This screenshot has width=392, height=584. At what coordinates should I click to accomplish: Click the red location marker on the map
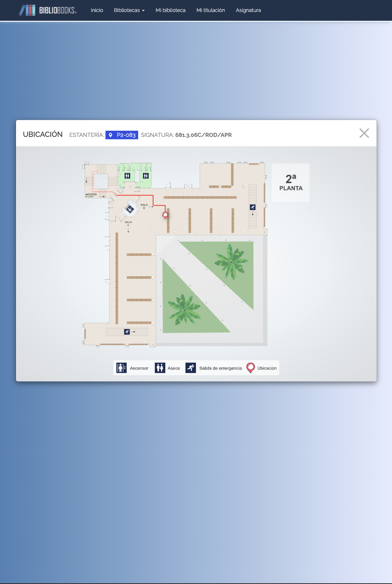[165, 215]
